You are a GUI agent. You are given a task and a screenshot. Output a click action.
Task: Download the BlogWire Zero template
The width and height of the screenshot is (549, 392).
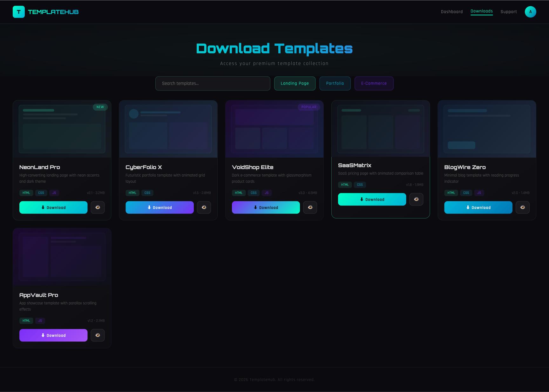click(478, 207)
